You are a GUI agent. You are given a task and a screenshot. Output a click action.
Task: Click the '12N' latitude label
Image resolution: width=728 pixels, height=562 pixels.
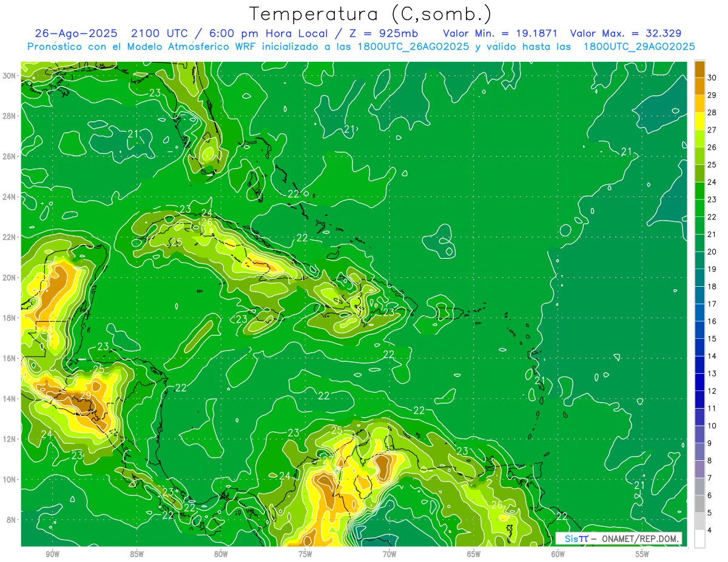point(9,439)
